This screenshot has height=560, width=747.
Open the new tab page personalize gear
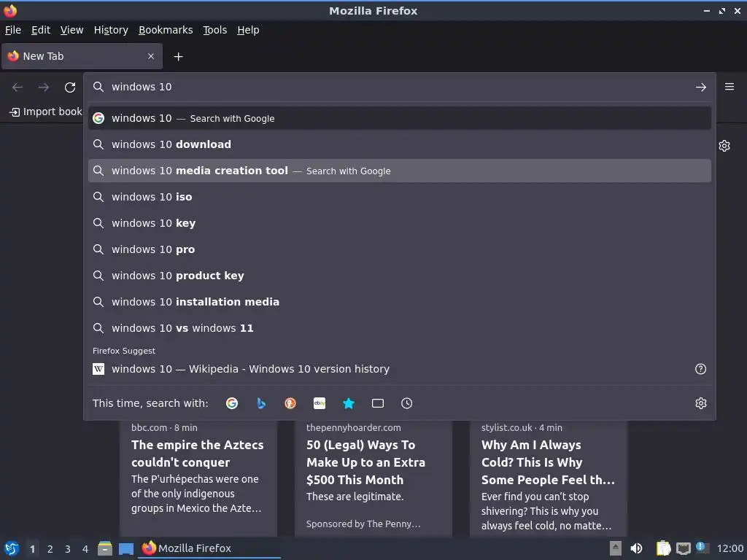click(x=724, y=146)
